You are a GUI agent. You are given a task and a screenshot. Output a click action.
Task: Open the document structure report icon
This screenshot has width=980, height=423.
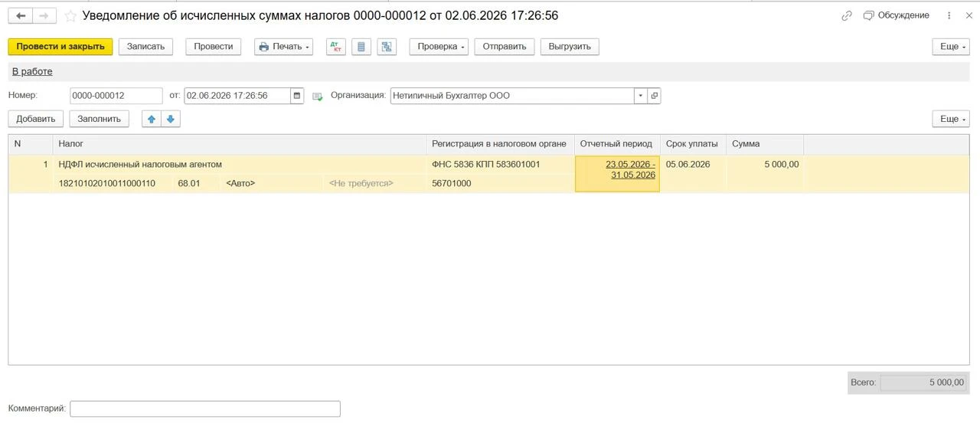click(x=361, y=47)
